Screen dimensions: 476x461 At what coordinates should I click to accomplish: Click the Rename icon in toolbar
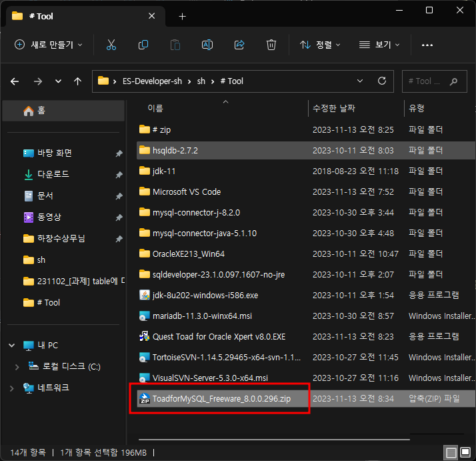pos(207,45)
